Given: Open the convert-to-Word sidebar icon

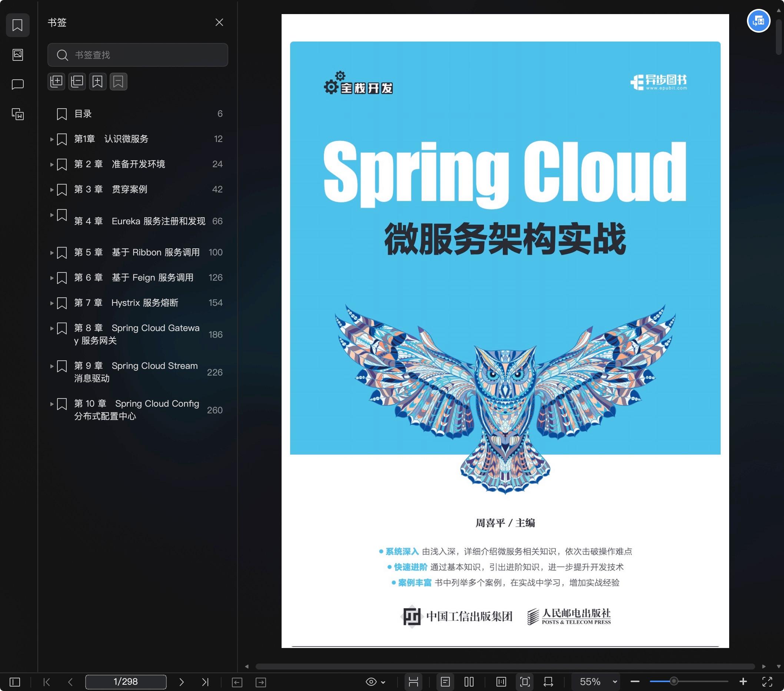Looking at the screenshot, I should 18,114.
